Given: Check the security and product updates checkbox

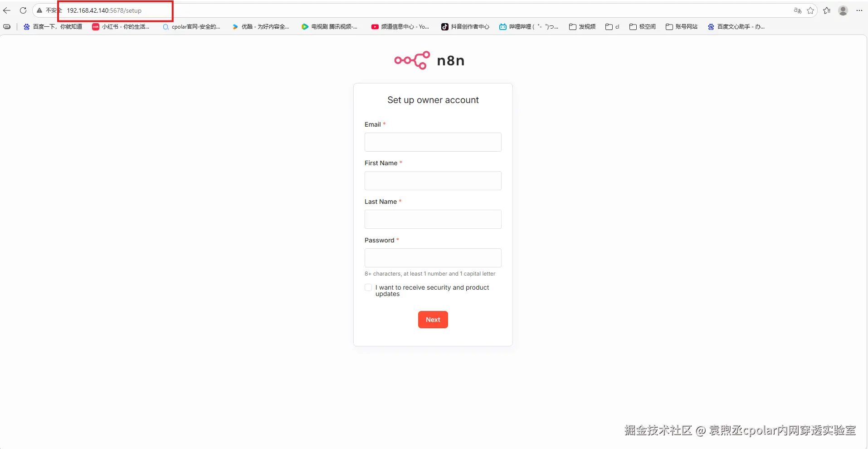Looking at the screenshot, I should tap(368, 287).
